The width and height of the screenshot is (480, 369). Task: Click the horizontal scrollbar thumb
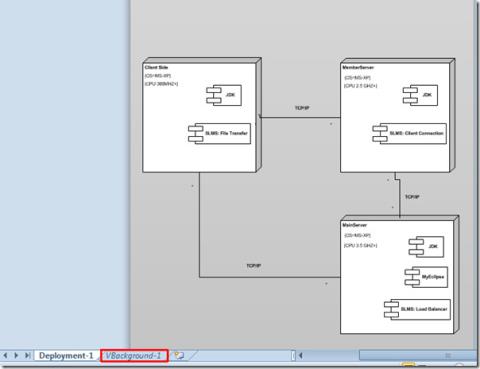pyautogui.click(x=418, y=355)
